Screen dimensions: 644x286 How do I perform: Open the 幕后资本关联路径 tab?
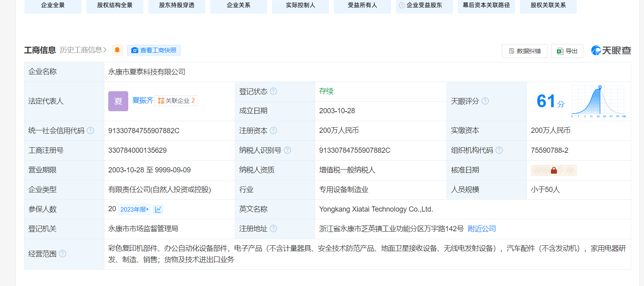click(x=486, y=6)
